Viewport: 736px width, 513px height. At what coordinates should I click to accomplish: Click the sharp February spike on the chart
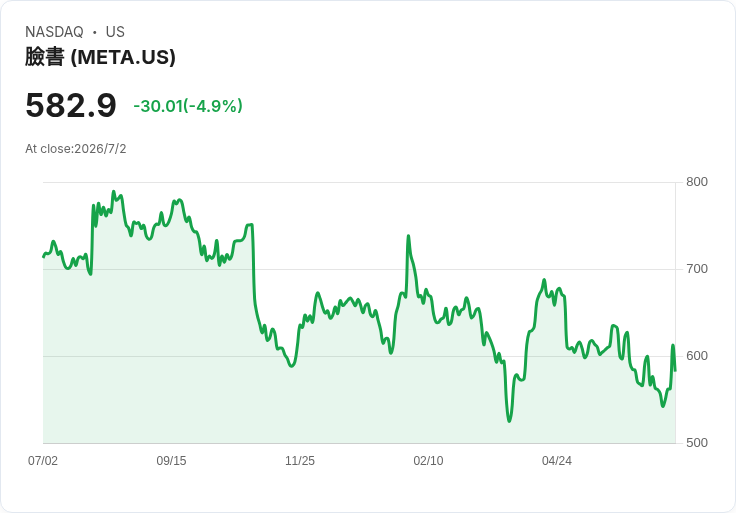point(408,236)
